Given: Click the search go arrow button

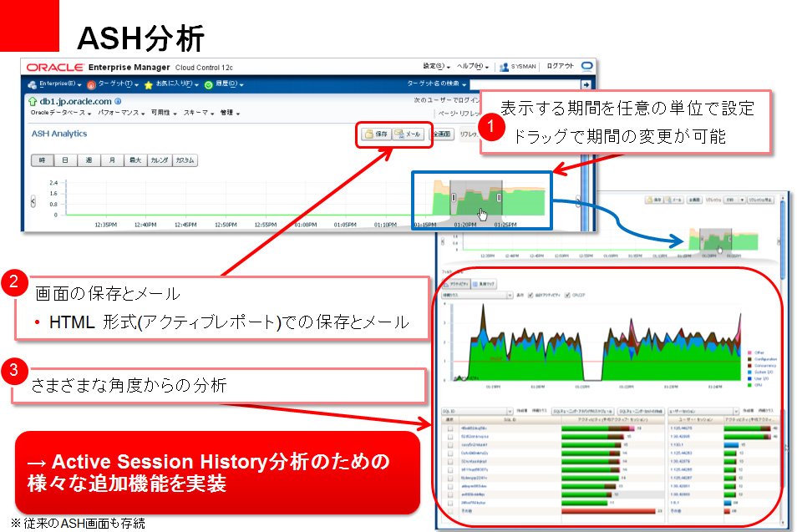Looking at the screenshot, I should [x=586, y=85].
